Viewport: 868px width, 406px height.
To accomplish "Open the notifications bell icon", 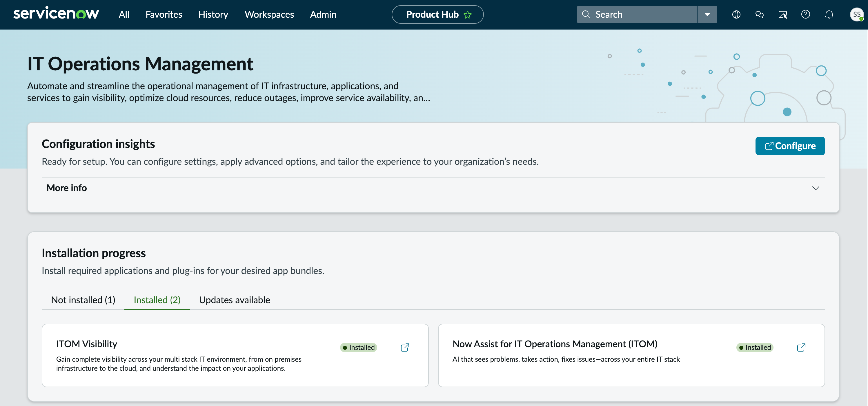I will 829,14.
